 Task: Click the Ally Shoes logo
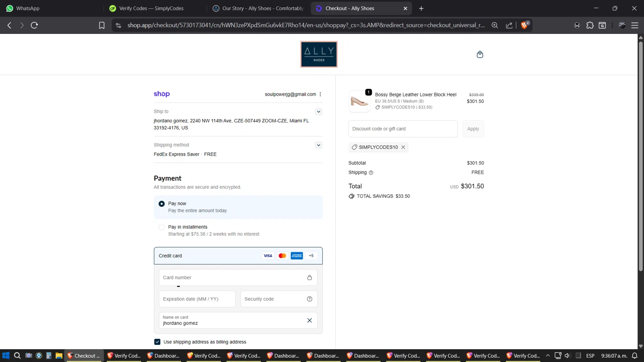click(x=319, y=54)
